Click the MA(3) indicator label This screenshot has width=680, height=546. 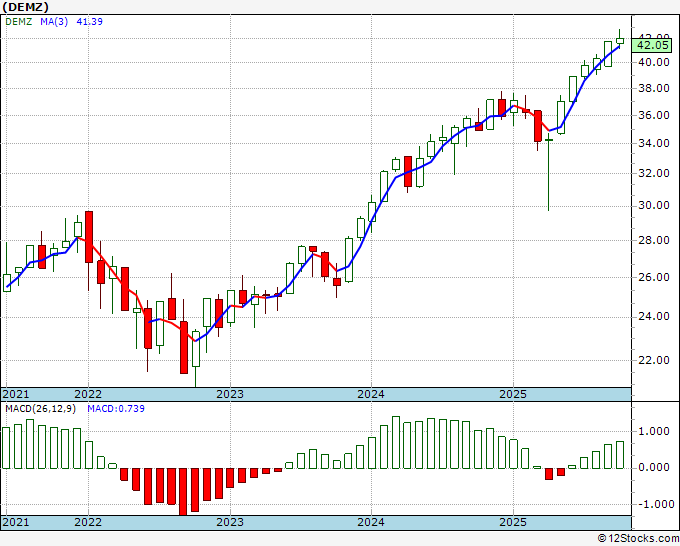(54, 21)
